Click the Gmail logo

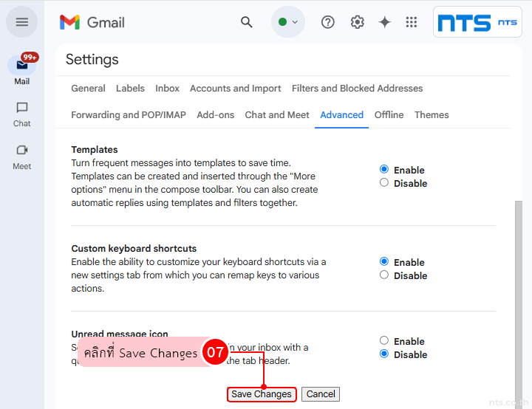tap(91, 22)
